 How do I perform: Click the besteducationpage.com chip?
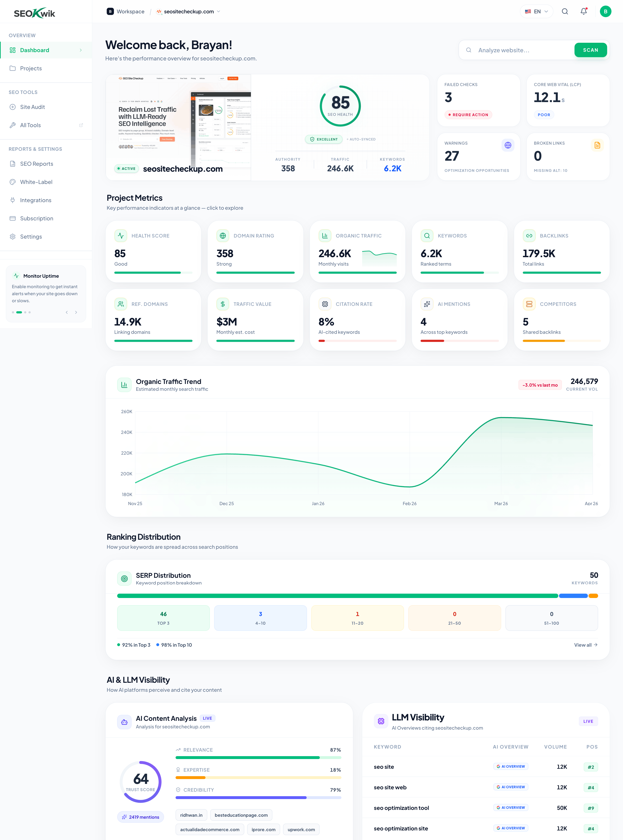(241, 815)
